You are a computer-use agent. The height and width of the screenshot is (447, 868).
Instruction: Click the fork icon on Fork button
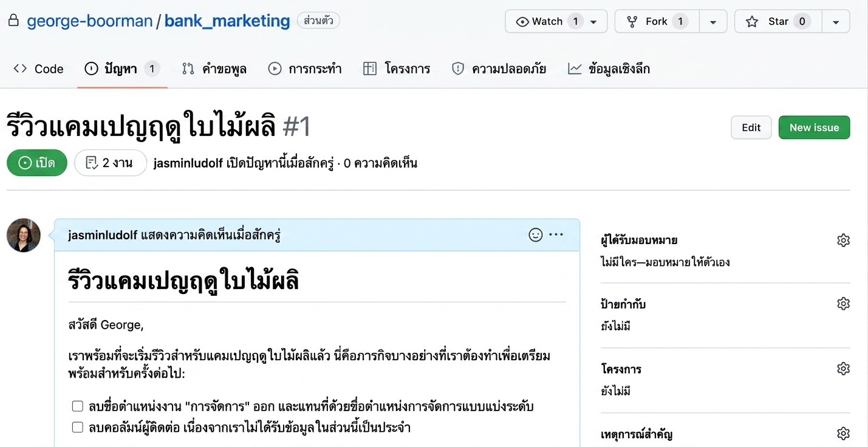(x=632, y=22)
